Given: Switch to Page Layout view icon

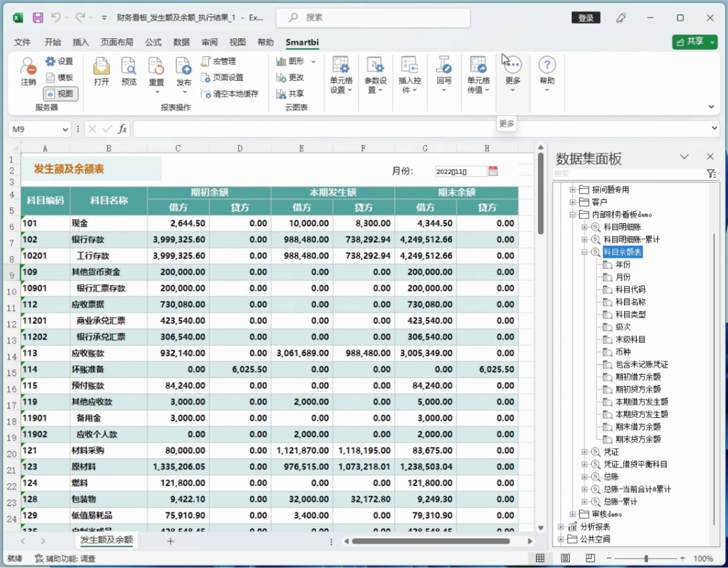Looking at the screenshot, I should 565,558.
